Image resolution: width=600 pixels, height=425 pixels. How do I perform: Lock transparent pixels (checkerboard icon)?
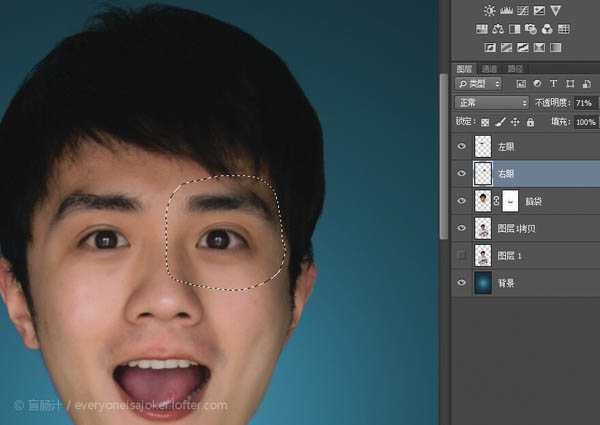[x=485, y=122]
